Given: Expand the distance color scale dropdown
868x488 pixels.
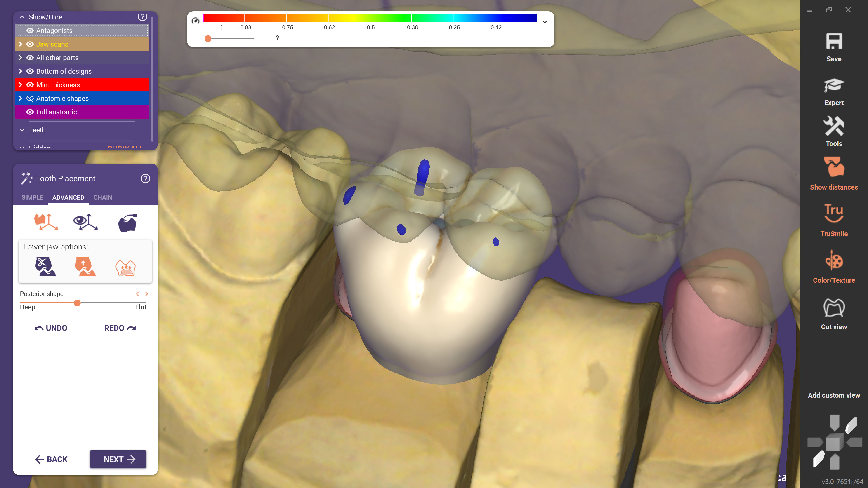Looking at the screenshot, I should click(x=545, y=22).
